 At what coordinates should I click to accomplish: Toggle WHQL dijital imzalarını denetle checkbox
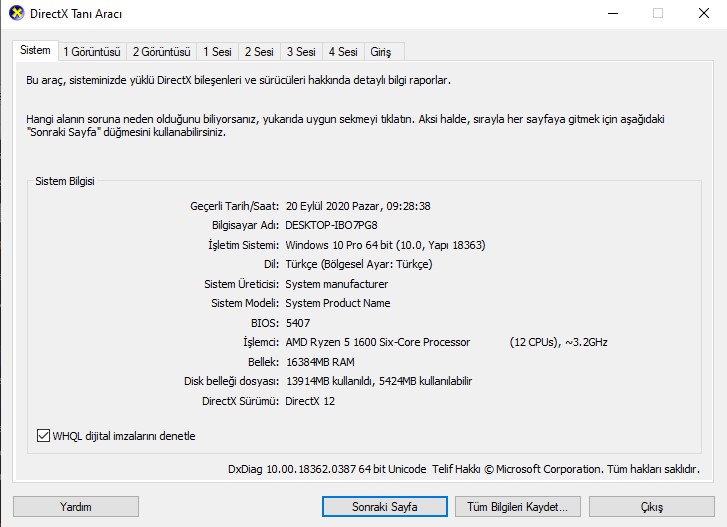43,436
